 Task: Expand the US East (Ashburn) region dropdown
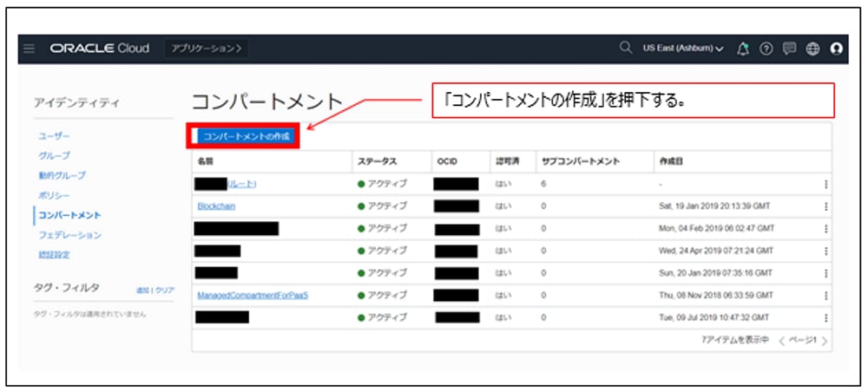[683, 49]
